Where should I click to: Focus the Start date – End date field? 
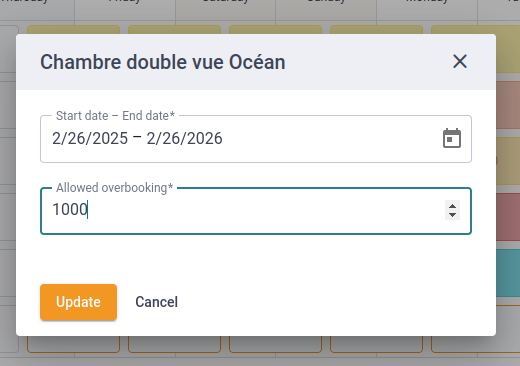[256, 139]
